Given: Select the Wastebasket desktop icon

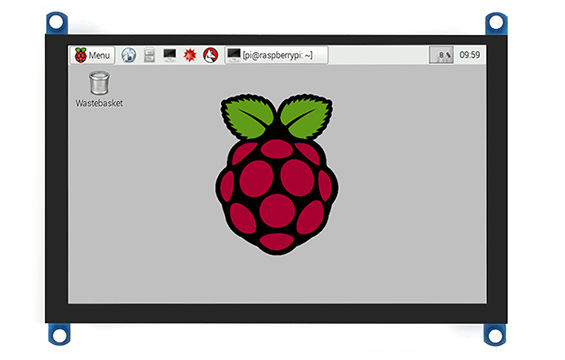Looking at the screenshot, I should pos(99,89).
